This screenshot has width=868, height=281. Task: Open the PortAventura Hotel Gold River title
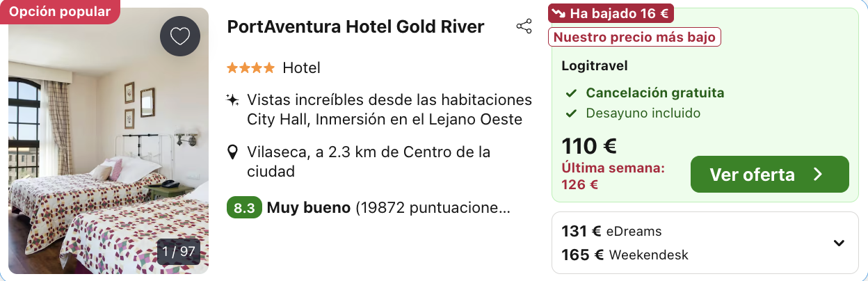tap(355, 27)
